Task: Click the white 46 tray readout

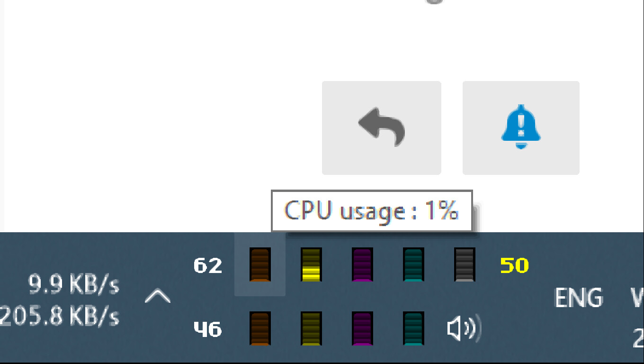Action: click(x=208, y=329)
